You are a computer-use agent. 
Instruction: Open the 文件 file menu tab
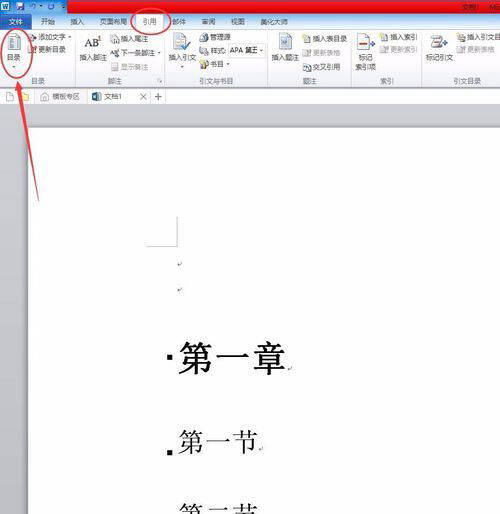tap(16, 22)
